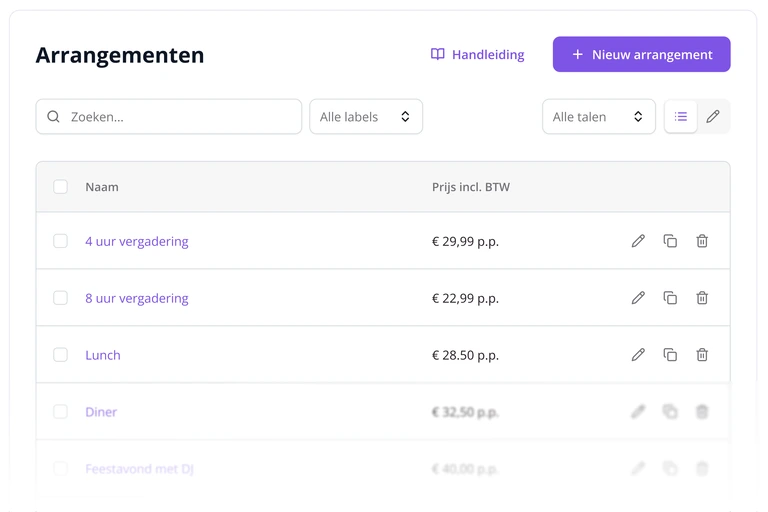Duplicate the Diner arrangement row

(670, 412)
